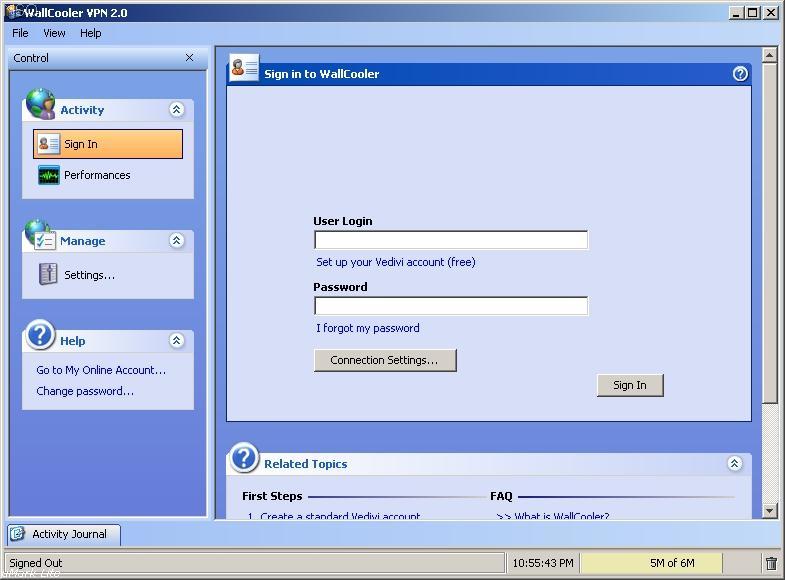Open the View menu
Image resolution: width=785 pixels, height=580 pixels.
point(54,33)
